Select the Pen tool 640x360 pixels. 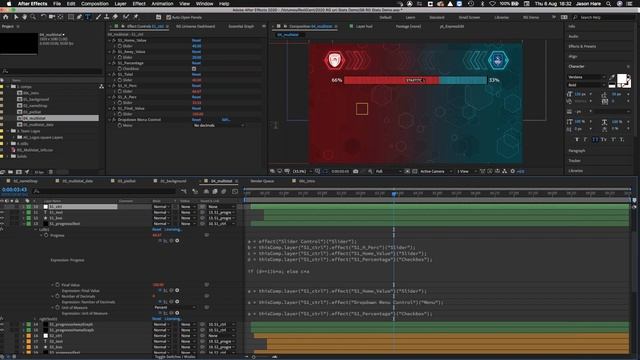pos(79,17)
